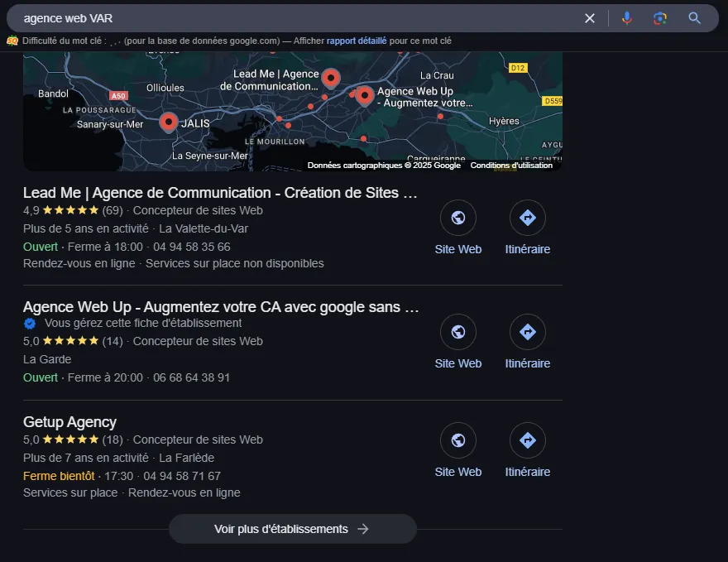The width and height of the screenshot is (728, 562).
Task: Clear the search query with the X icon
Action: (590, 18)
